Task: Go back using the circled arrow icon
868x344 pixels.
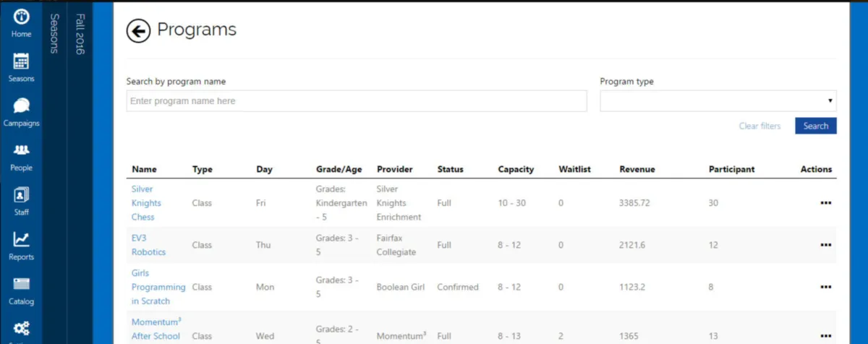Action: (x=138, y=30)
